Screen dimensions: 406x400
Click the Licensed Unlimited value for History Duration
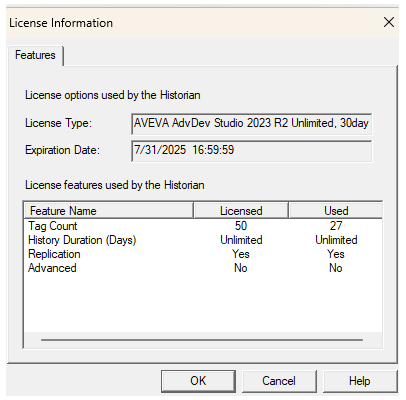coord(241,240)
